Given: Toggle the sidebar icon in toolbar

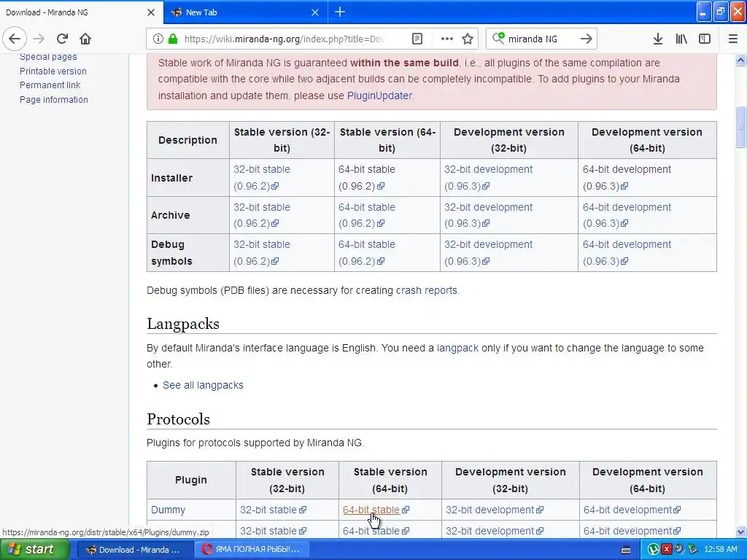Looking at the screenshot, I should pos(705,39).
